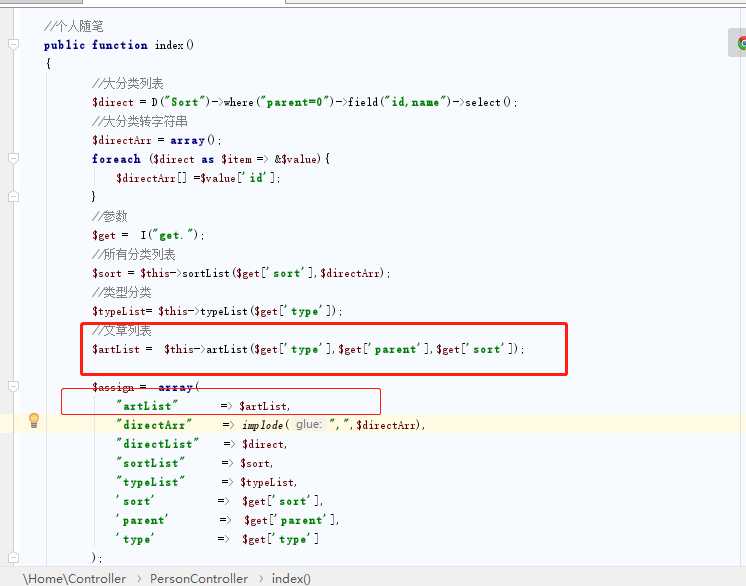Click the line '$directArr = array();'

click(x=157, y=140)
